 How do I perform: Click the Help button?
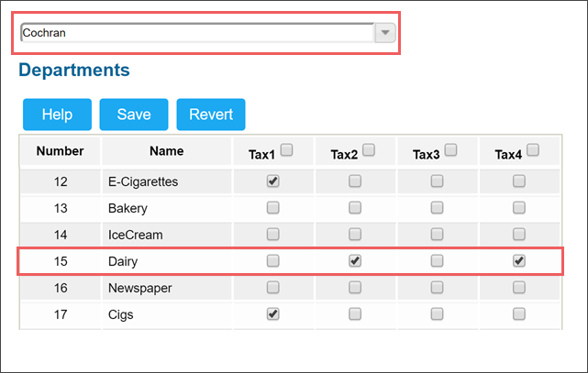click(x=57, y=115)
